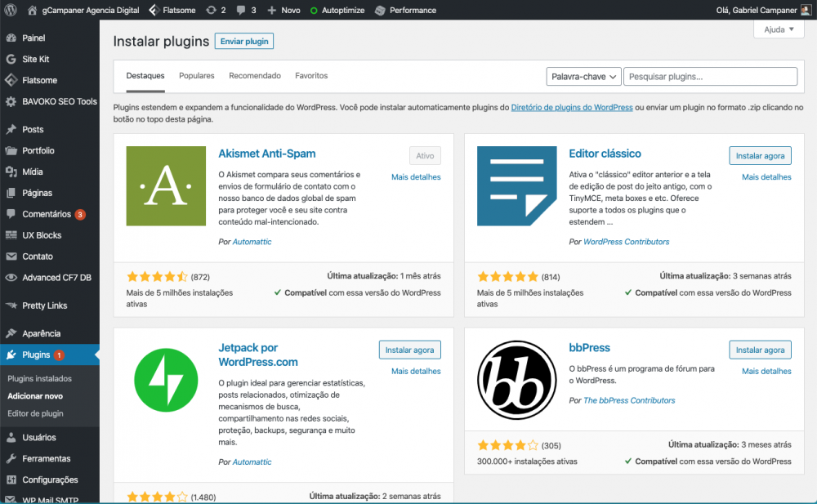
Task: Install the Editor clássico plugin now
Action: (x=760, y=156)
